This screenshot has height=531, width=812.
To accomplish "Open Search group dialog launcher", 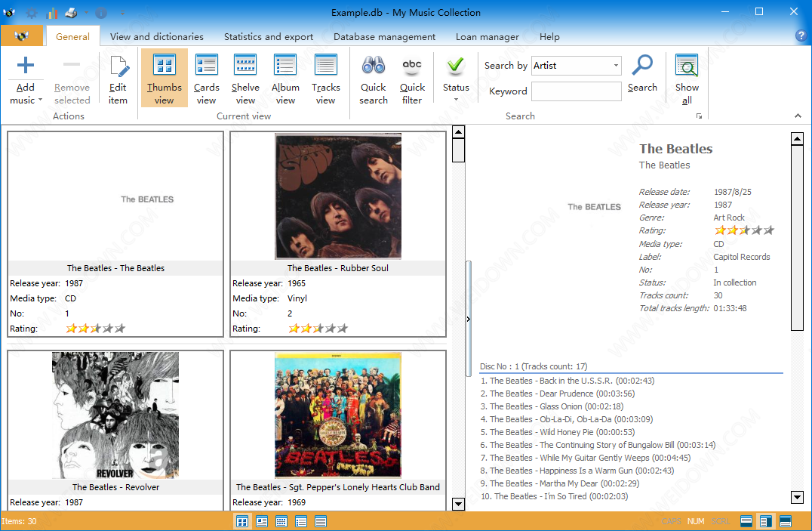I will (699, 116).
